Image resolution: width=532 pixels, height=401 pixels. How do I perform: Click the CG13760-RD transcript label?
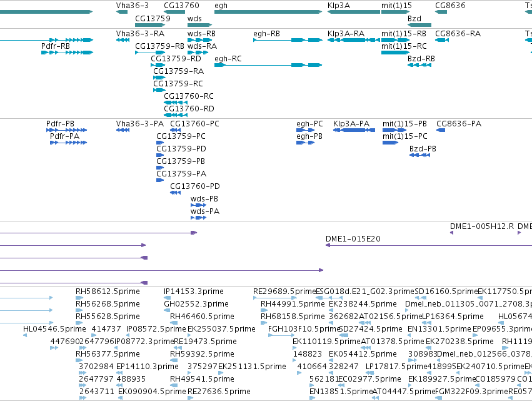tap(189, 109)
